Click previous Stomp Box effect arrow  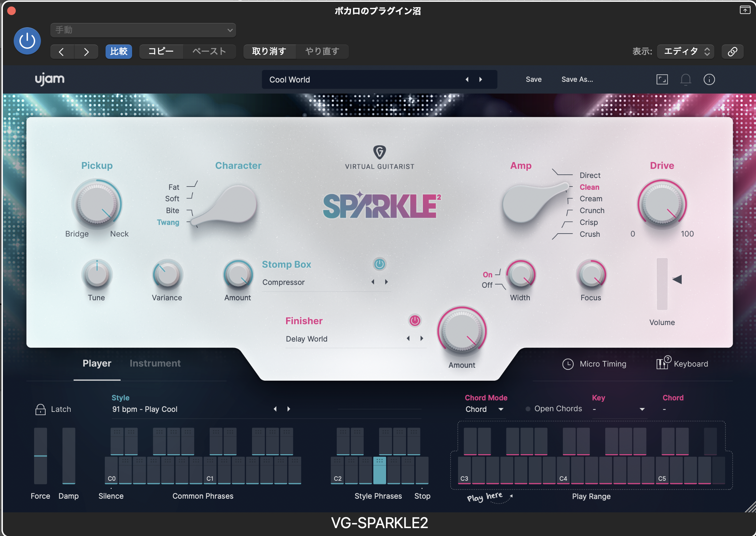(x=373, y=282)
